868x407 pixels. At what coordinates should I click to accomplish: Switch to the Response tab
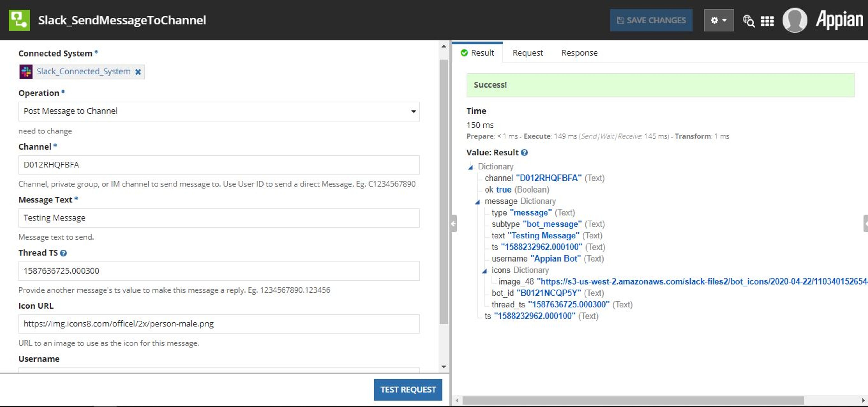tap(579, 53)
